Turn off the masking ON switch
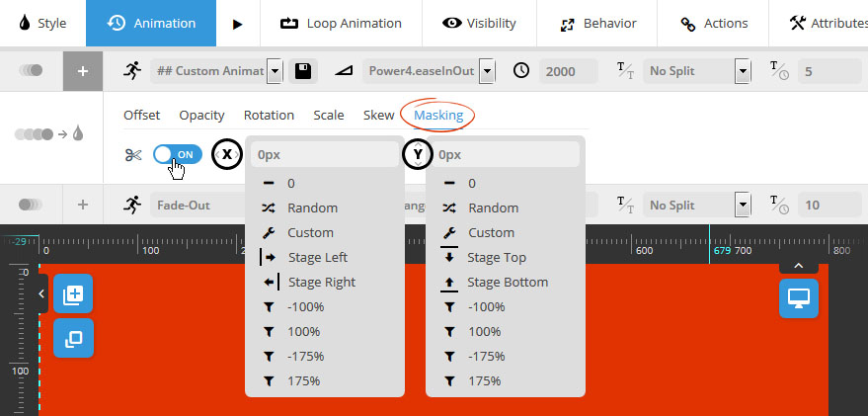Image resolution: width=868 pixels, height=416 pixels. 178,154
